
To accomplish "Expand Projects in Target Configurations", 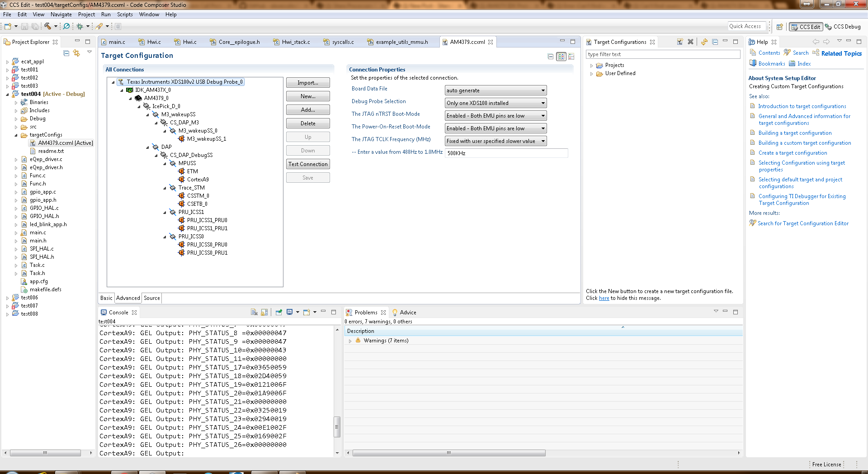I will pos(591,66).
